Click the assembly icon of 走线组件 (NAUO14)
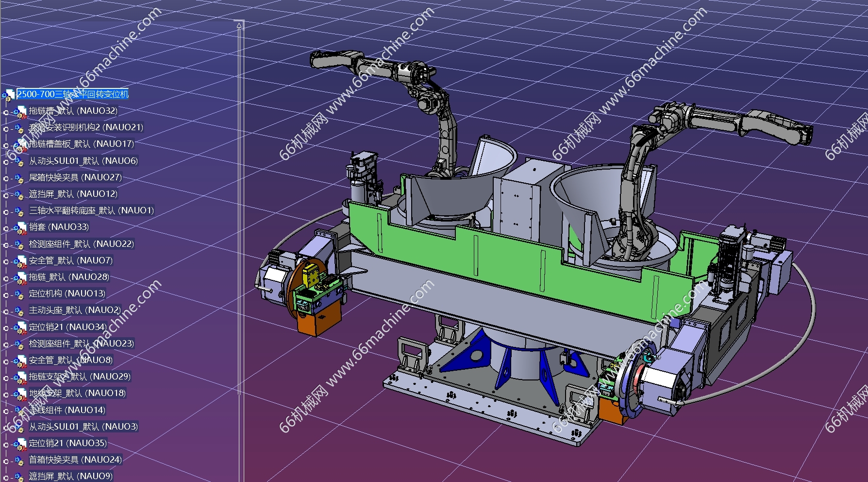 pos(20,411)
